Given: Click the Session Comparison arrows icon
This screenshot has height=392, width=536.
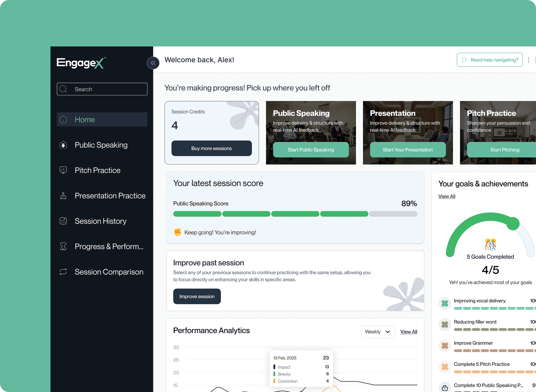Looking at the screenshot, I should tap(63, 272).
